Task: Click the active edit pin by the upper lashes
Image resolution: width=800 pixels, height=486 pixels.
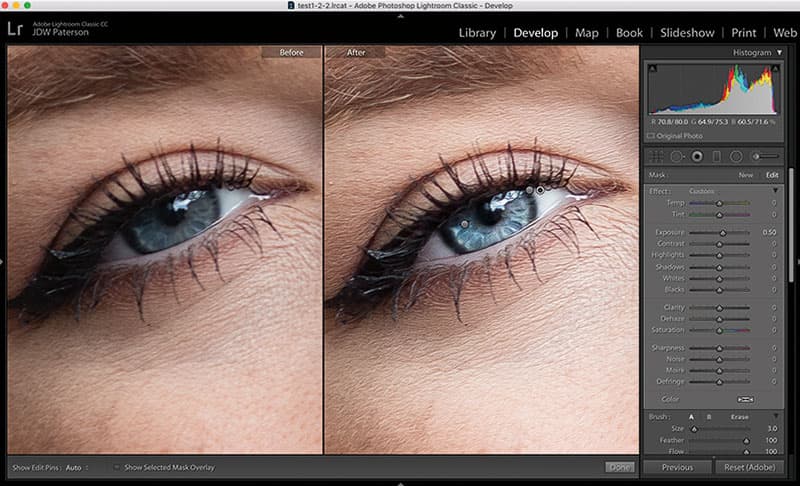Action: [540, 190]
